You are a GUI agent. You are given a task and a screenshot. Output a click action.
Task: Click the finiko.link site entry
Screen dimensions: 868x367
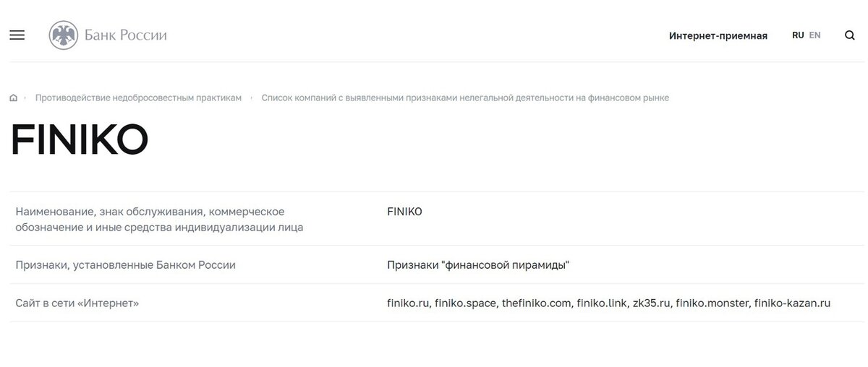click(x=601, y=303)
